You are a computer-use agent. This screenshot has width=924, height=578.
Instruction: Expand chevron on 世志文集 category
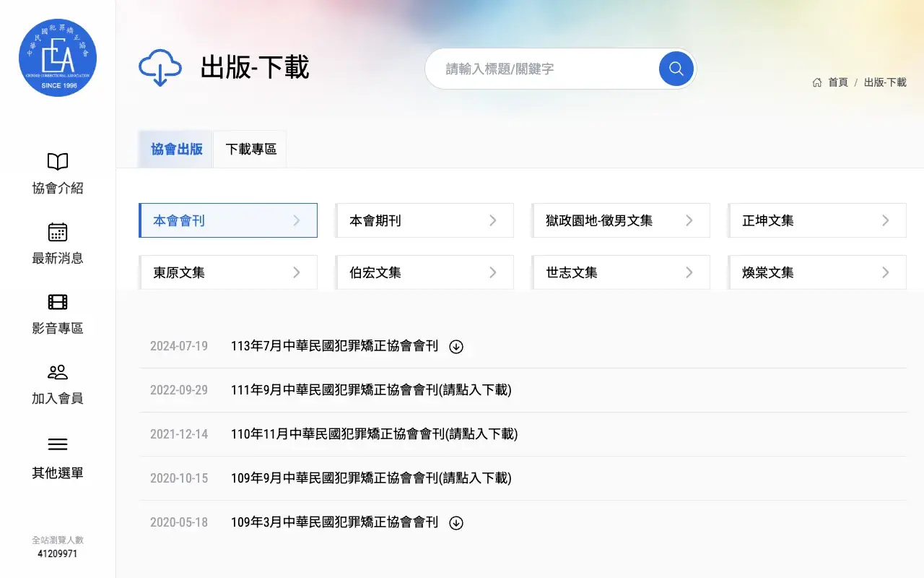689,272
